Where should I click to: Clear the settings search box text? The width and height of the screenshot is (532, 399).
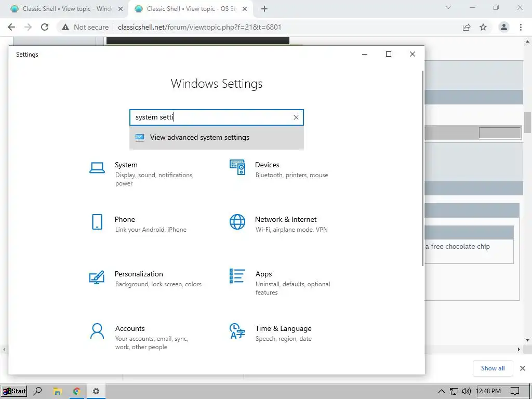tap(296, 117)
